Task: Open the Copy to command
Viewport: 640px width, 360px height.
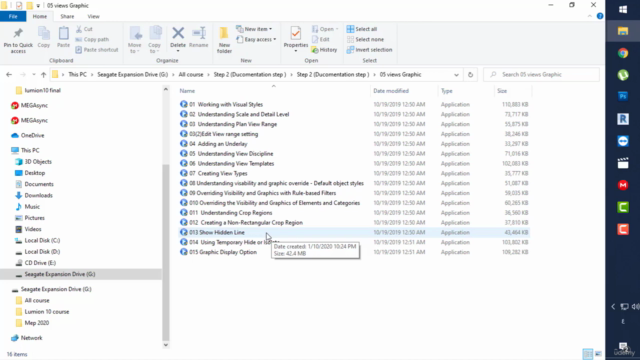Action: coord(155,40)
